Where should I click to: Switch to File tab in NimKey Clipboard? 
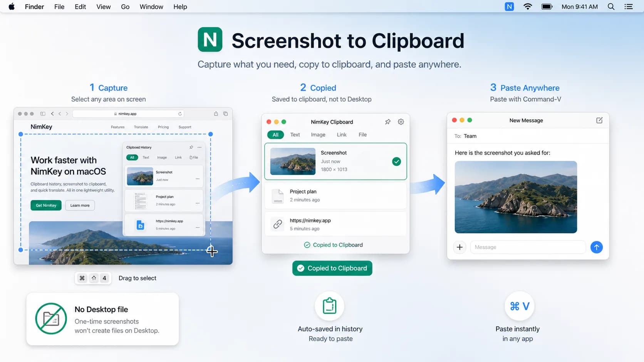362,135
